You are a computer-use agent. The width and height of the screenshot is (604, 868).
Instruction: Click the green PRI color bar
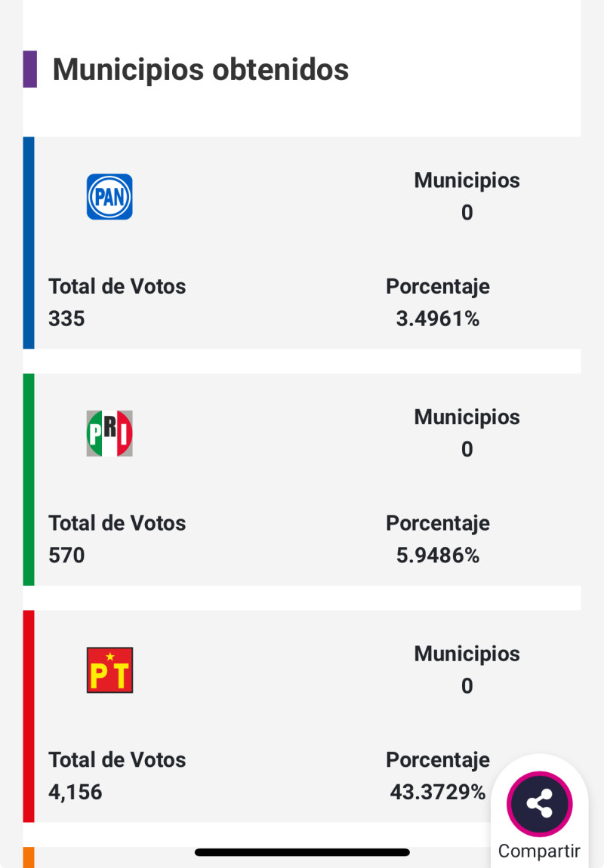(x=29, y=479)
